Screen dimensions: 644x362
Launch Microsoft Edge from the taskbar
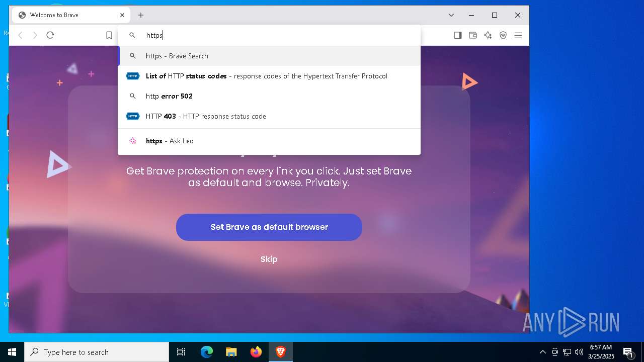point(207,352)
